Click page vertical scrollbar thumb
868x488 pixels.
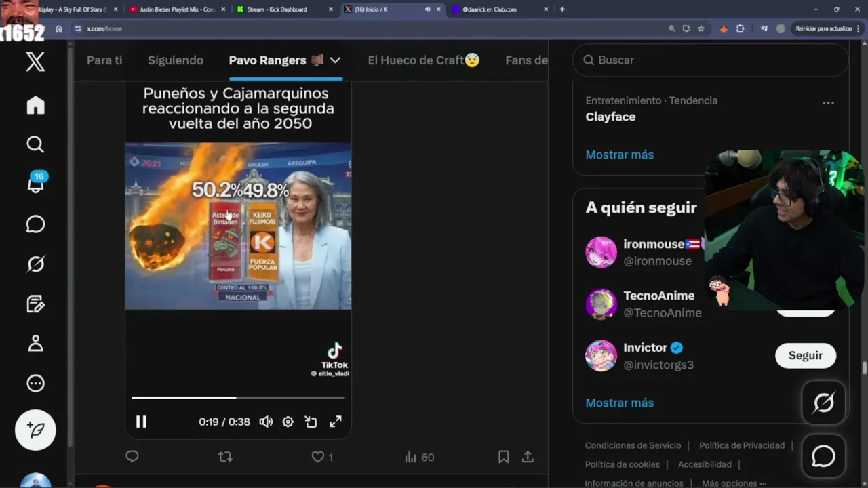[864, 368]
